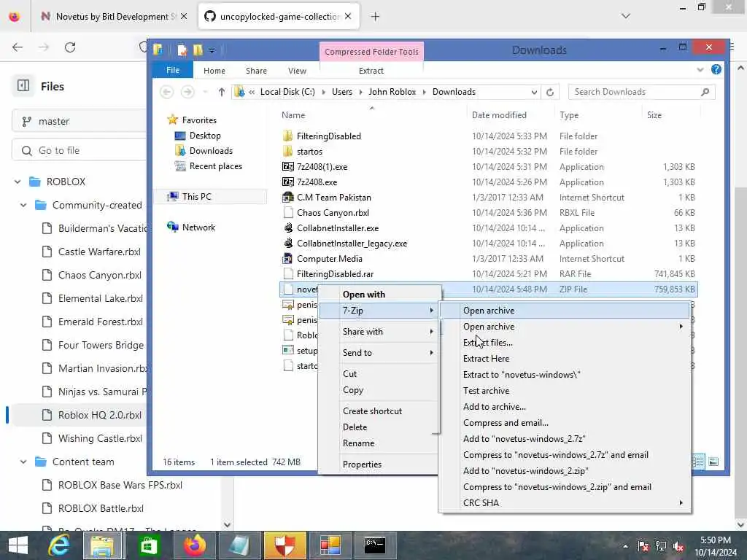Click the Search Downloads field

click(x=642, y=92)
